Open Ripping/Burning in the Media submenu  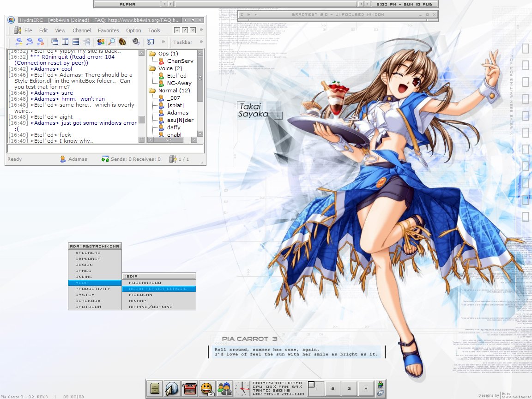tap(159, 307)
